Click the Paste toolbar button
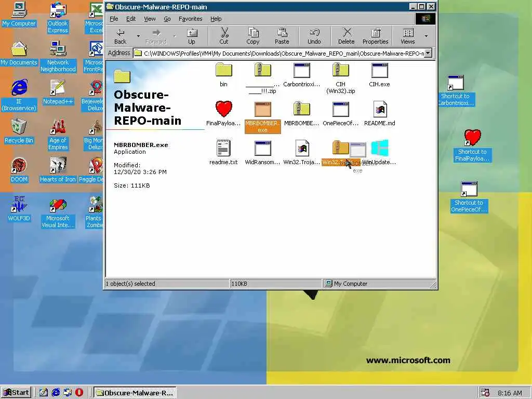 [x=282, y=36]
